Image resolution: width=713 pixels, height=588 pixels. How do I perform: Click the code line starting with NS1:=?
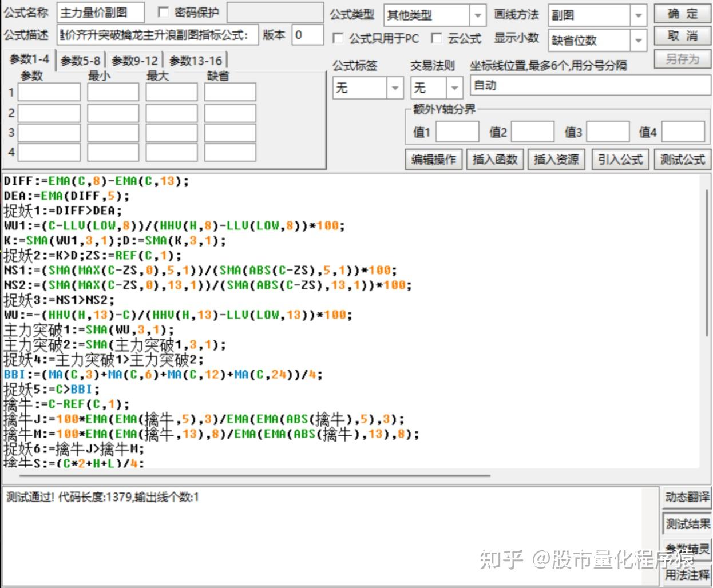(x=200, y=270)
